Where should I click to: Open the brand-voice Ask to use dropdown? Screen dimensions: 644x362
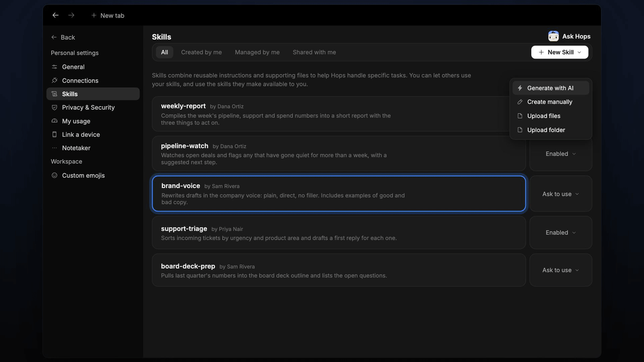pos(561,194)
